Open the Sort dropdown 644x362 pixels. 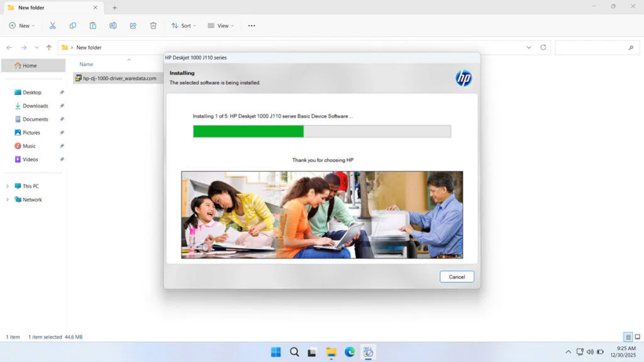(183, 25)
